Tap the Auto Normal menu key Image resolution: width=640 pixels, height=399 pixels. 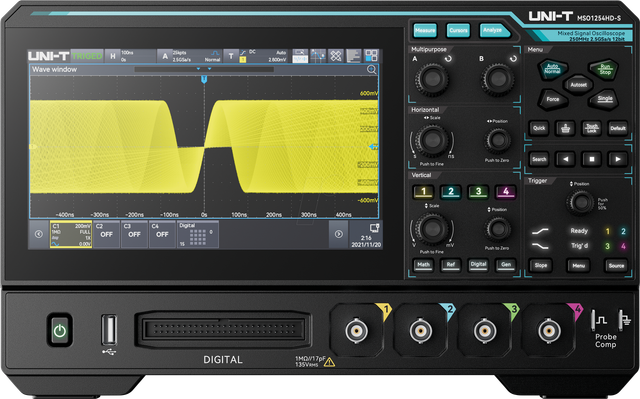(552, 69)
